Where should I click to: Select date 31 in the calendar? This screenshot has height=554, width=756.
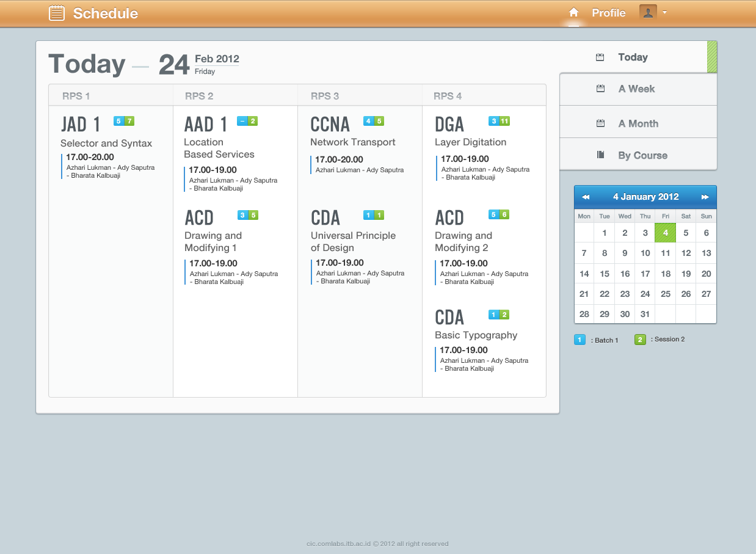click(x=645, y=314)
